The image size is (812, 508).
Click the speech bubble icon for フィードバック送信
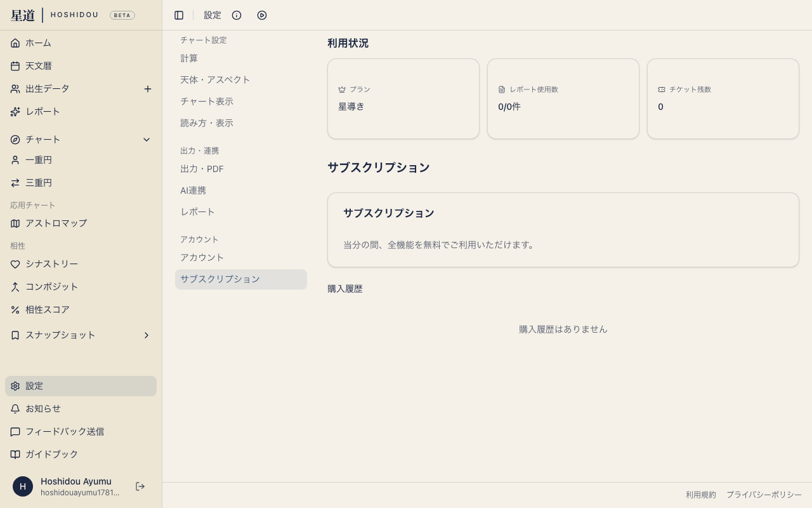click(x=15, y=432)
